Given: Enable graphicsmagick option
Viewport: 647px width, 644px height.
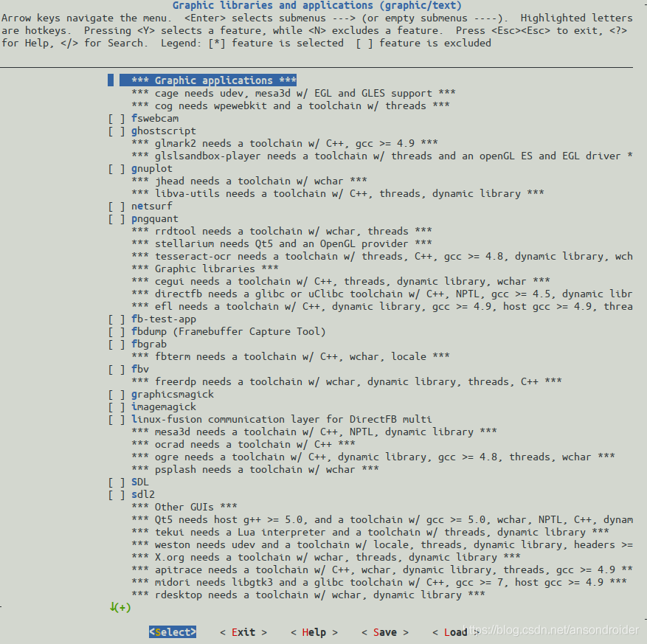Looking at the screenshot, I should [x=117, y=395].
